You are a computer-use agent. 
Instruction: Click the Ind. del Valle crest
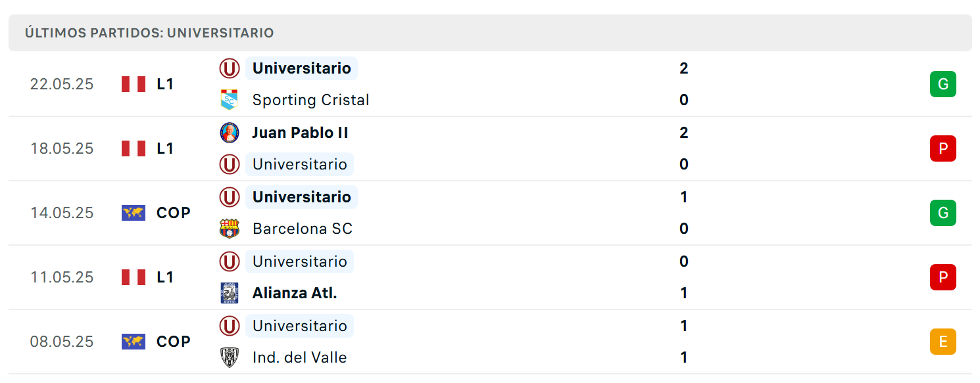click(229, 357)
